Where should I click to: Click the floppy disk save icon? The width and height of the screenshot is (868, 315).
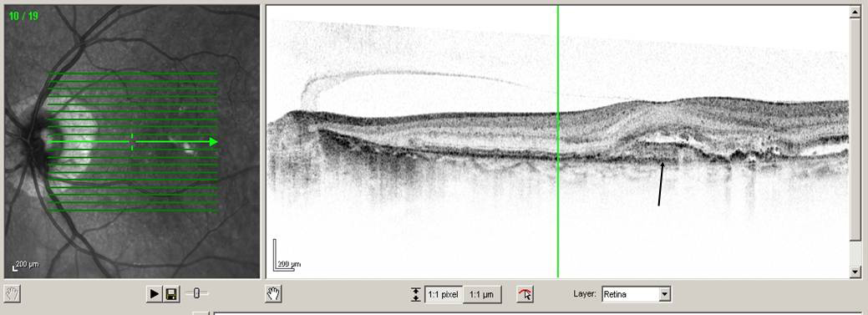[x=171, y=293]
